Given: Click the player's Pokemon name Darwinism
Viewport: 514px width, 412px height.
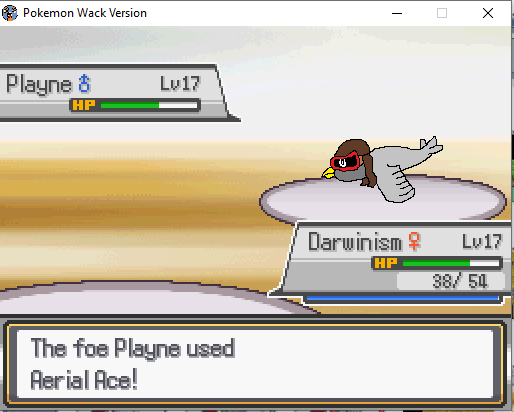Looking at the screenshot, I should point(355,242).
